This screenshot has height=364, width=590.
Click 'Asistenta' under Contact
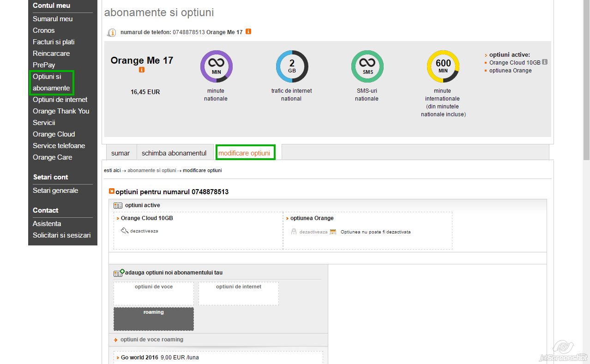point(47,224)
